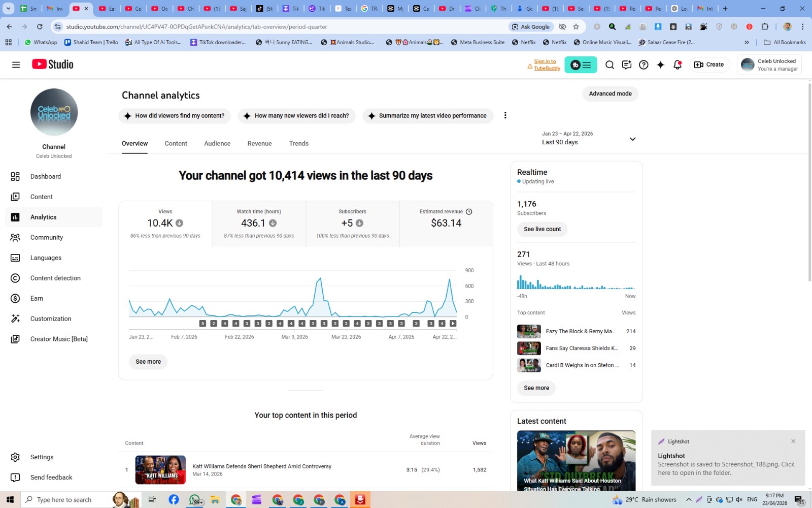This screenshot has width=812, height=508.
Task: Click the search magnifier in Studio header
Action: (610, 65)
